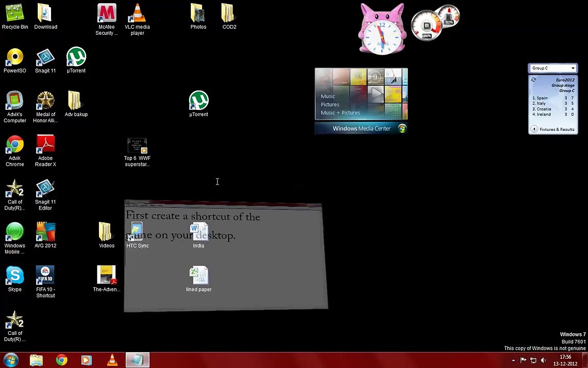The height and width of the screenshot is (368, 588).
Task: Select µTorrent icon beside Snagit 11
Action: coord(76,60)
